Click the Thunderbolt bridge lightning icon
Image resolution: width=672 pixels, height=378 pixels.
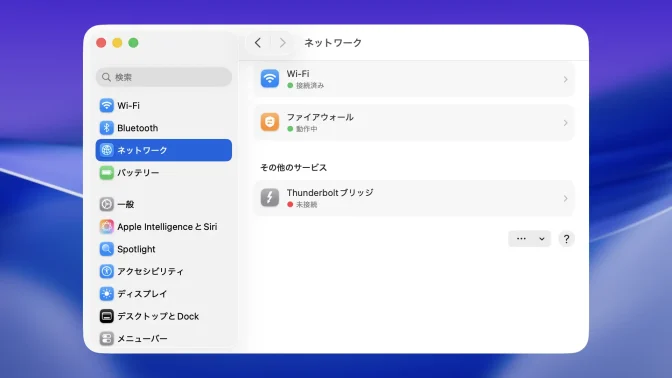pyautogui.click(x=270, y=198)
